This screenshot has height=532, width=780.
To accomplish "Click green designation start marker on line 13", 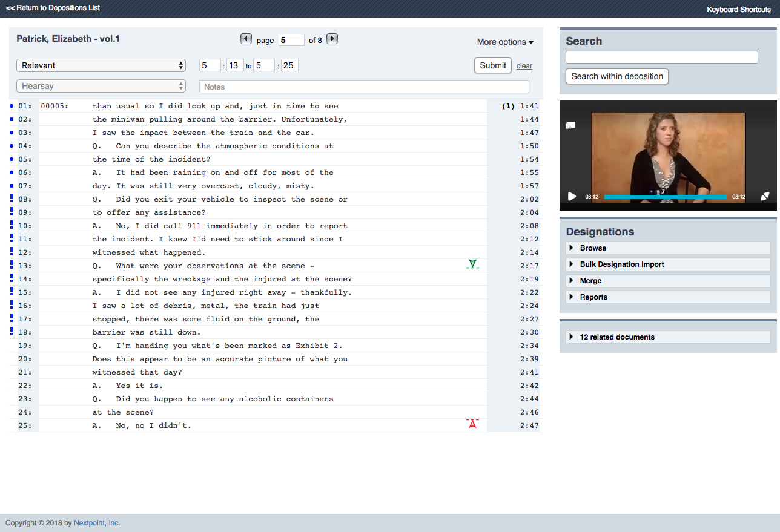I will click(x=473, y=264).
